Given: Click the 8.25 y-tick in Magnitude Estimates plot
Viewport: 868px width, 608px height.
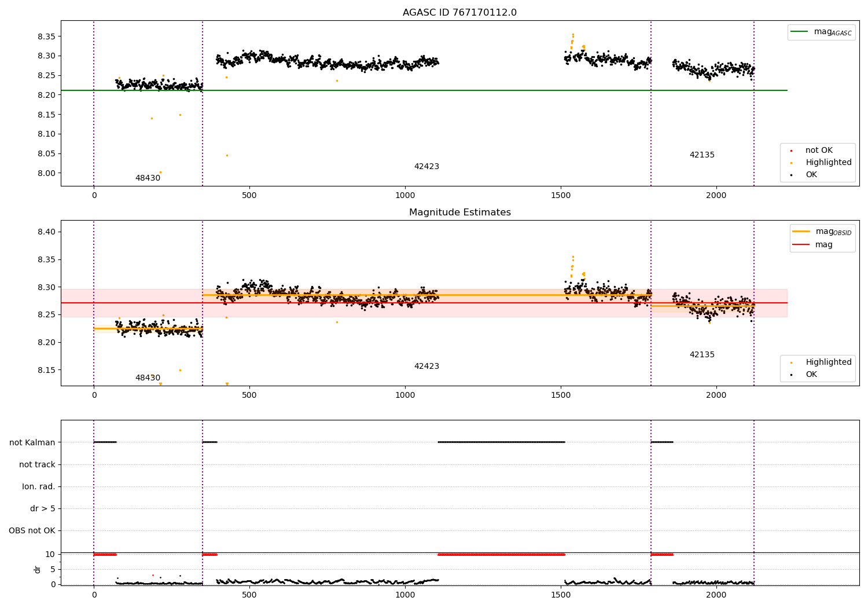Looking at the screenshot, I should (x=46, y=314).
